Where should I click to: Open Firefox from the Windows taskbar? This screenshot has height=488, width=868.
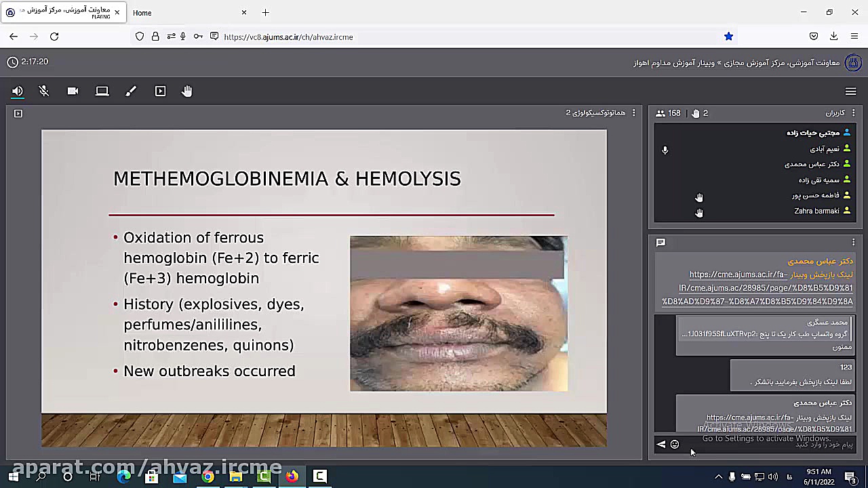[292, 476]
